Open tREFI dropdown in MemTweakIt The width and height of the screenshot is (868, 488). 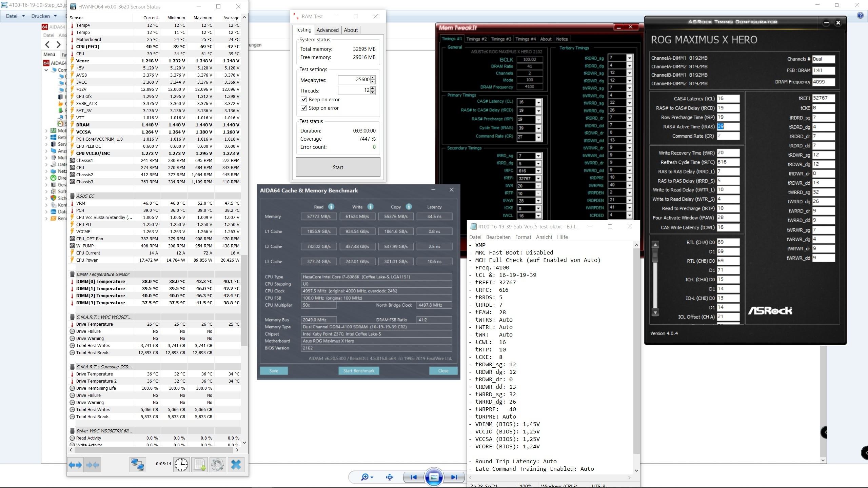(538, 178)
